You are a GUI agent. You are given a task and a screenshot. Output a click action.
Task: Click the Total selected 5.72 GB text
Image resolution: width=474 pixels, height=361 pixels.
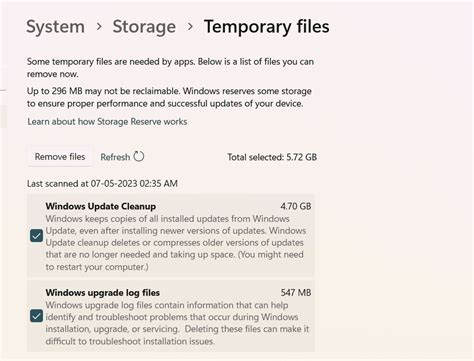pyautogui.click(x=272, y=157)
